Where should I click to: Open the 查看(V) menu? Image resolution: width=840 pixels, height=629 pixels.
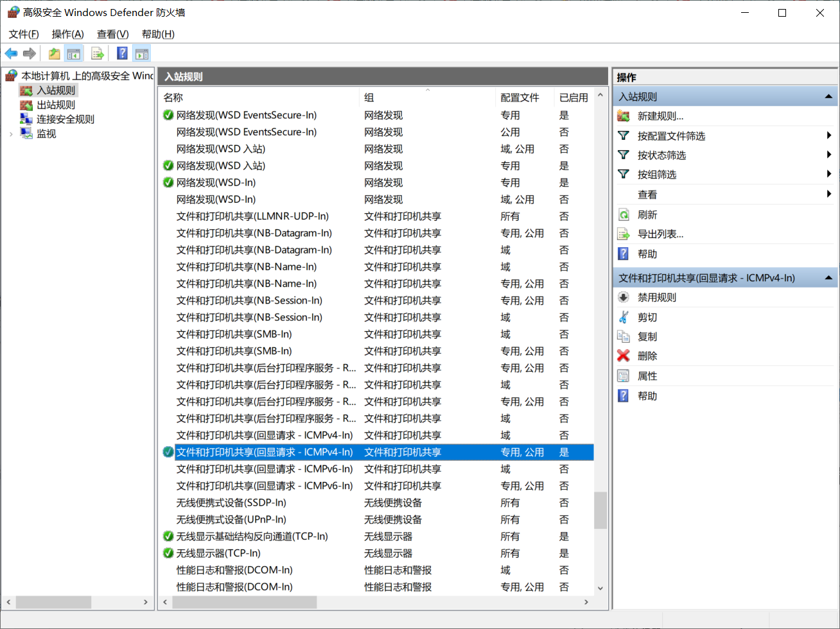[112, 34]
